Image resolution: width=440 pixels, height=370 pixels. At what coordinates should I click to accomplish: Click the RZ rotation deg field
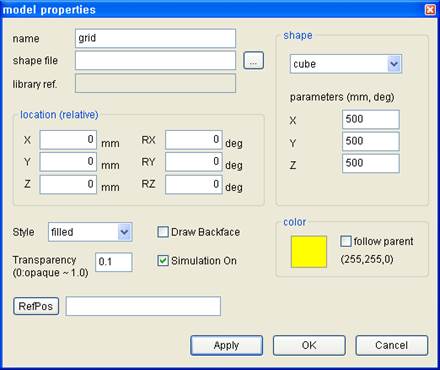point(194,185)
